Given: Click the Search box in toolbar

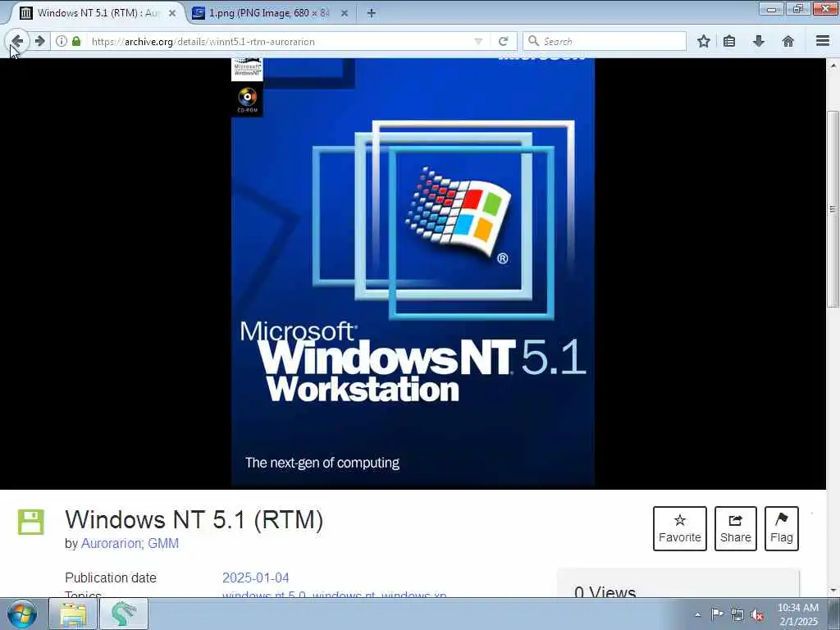Looking at the screenshot, I should [605, 41].
